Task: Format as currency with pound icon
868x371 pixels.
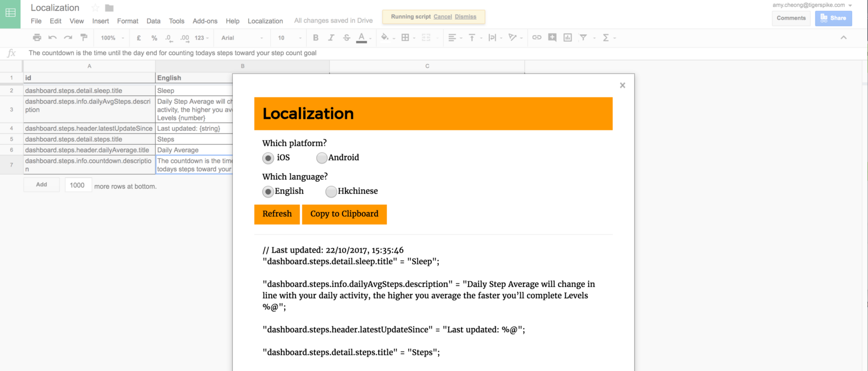Action: (139, 38)
